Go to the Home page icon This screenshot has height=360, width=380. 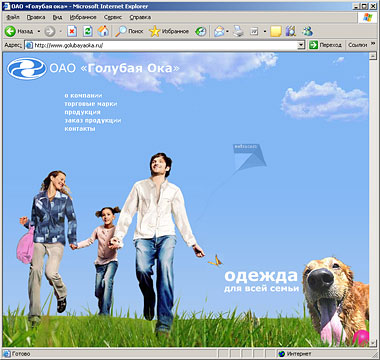pos(103,31)
